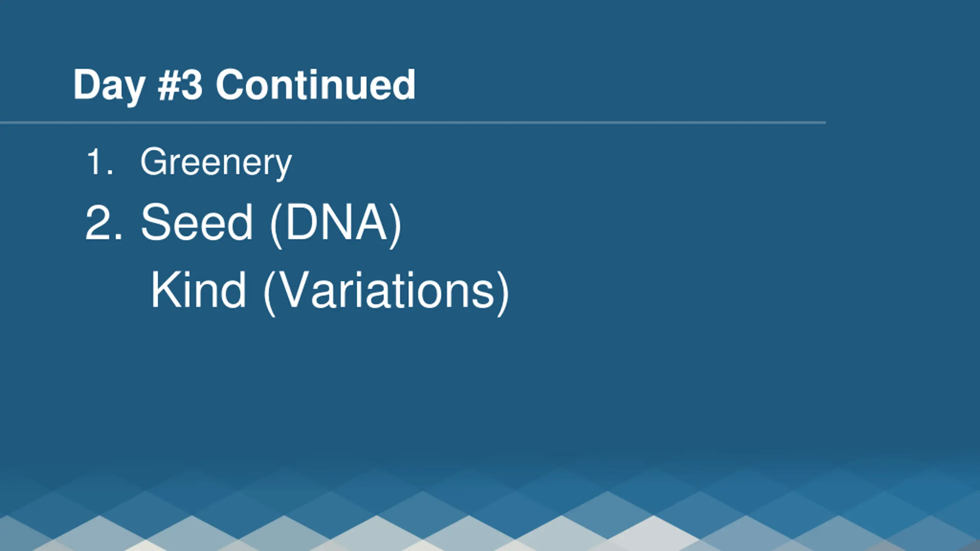This screenshot has height=551, width=980.
Task: Select the word "Day" in the title
Action: click(x=109, y=86)
